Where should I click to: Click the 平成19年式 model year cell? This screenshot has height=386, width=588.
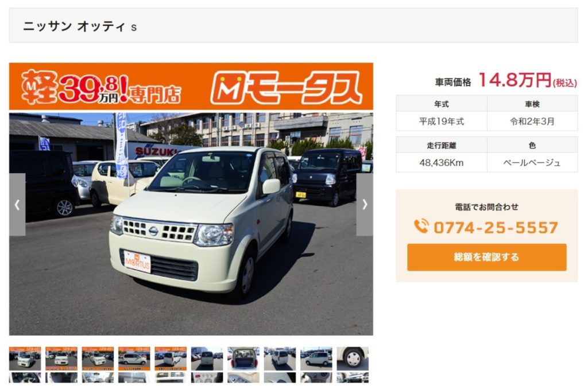442,121
